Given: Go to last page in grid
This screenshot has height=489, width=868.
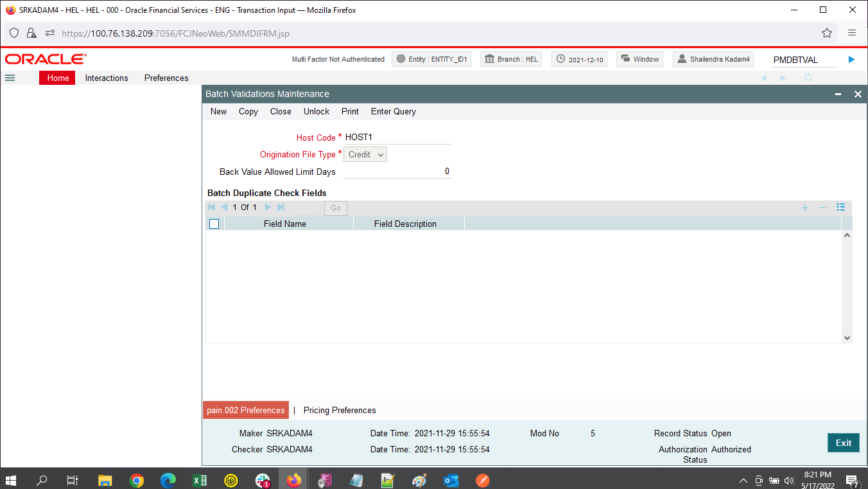Looking at the screenshot, I should [281, 208].
